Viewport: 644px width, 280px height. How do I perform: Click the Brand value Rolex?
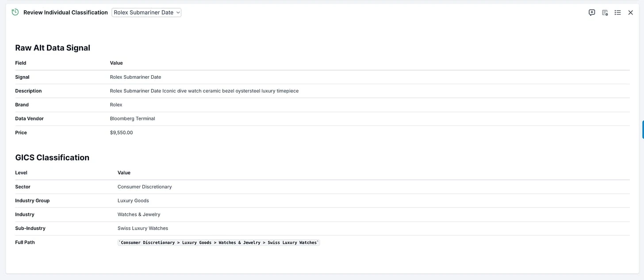116,105
